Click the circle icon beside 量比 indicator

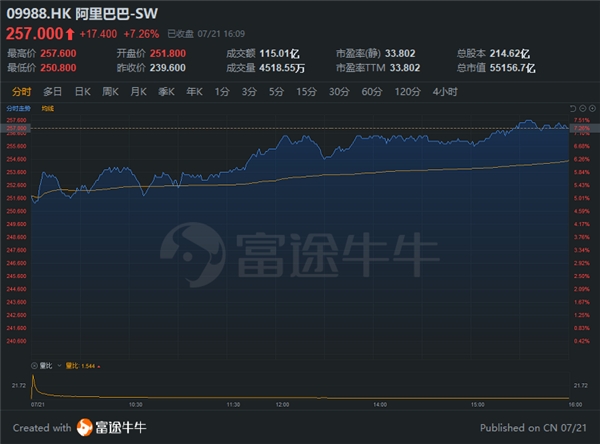tap(34, 366)
